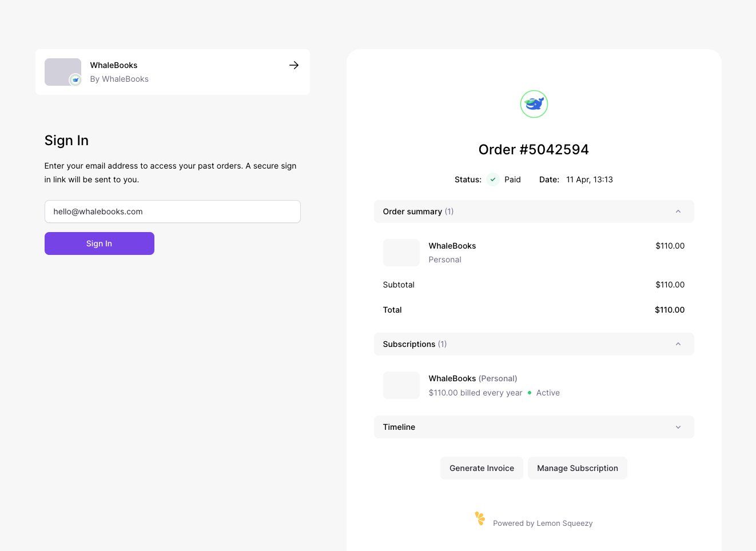Viewport: 756px width, 551px height.
Task: Focus the email address input field
Action: click(173, 211)
